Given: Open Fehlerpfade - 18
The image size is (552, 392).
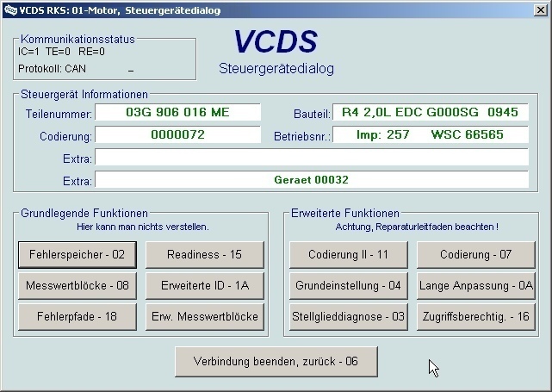Looking at the screenshot, I should [x=78, y=317].
